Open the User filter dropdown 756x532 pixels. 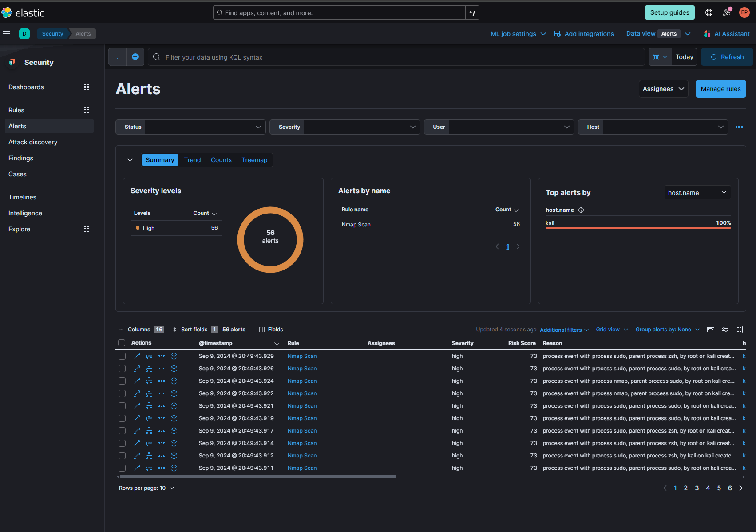499,127
